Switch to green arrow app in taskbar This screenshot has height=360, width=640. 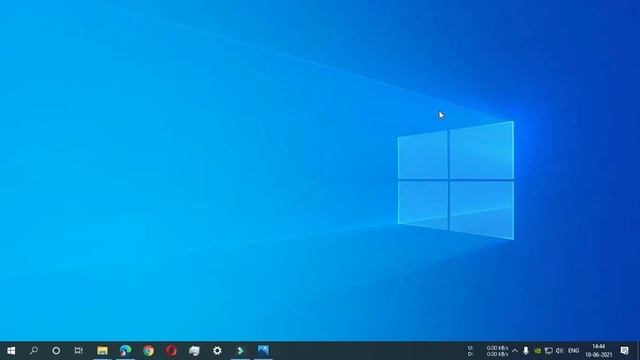point(240,351)
